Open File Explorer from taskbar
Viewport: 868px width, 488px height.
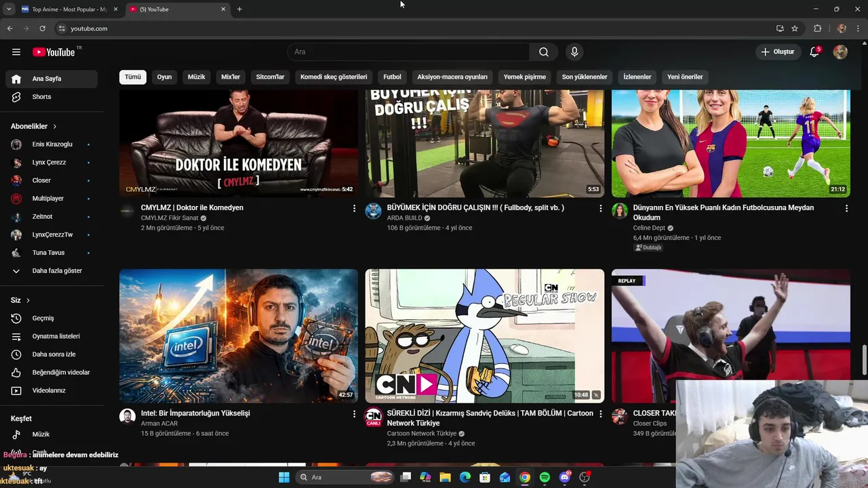446,477
